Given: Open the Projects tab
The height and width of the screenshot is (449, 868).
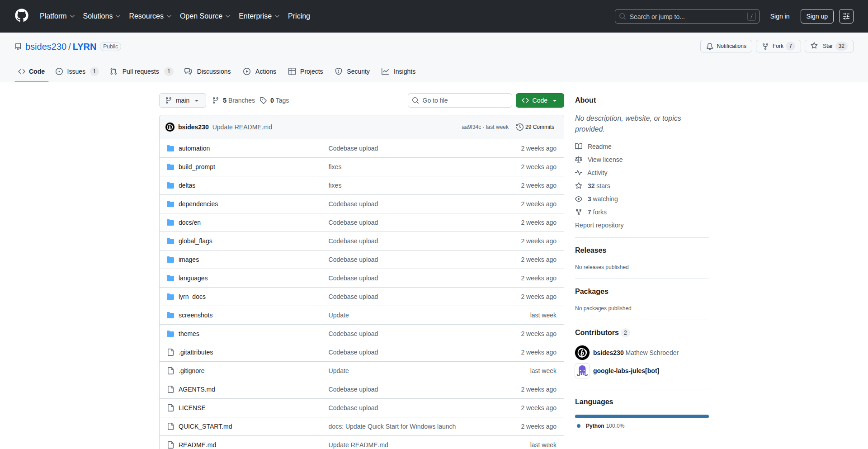Looking at the screenshot, I should pos(306,71).
